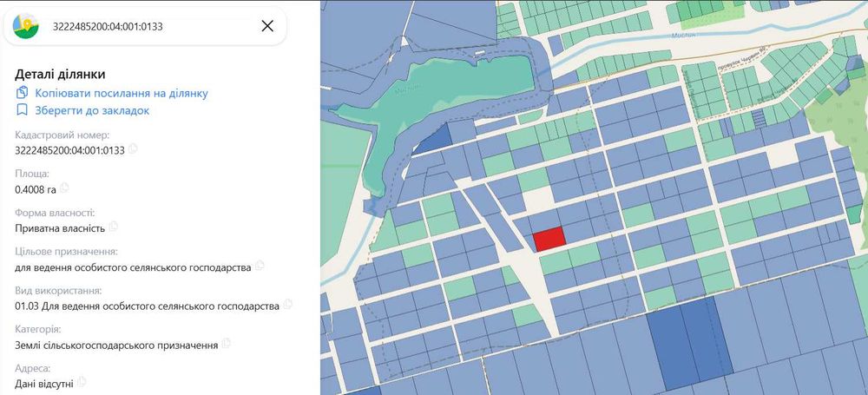Copy the area 0.4008 га value icon

tap(64, 188)
